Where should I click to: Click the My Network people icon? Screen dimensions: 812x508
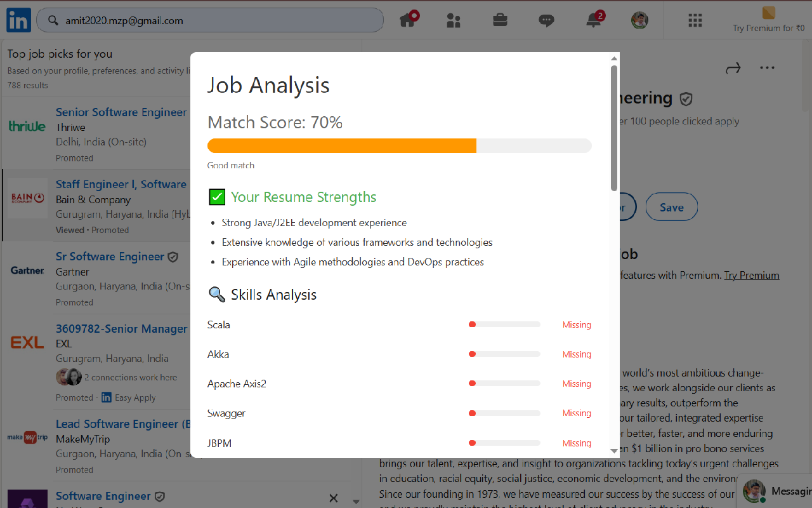454,20
